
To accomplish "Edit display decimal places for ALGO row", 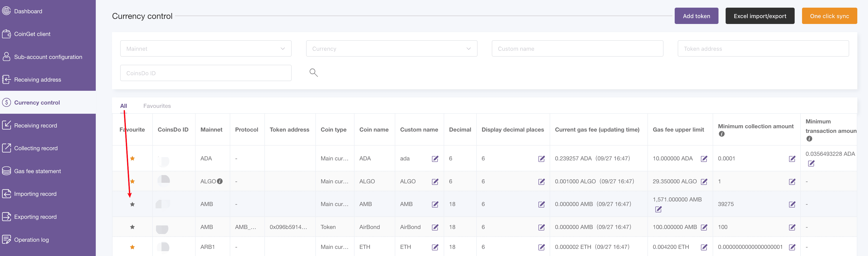I will (541, 182).
